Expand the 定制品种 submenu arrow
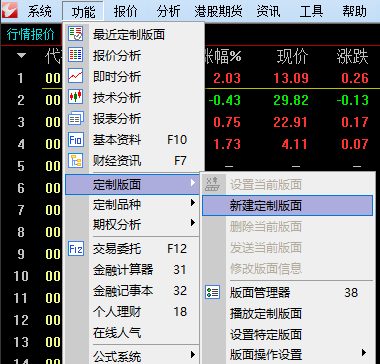This screenshot has height=364, width=380. point(193,203)
